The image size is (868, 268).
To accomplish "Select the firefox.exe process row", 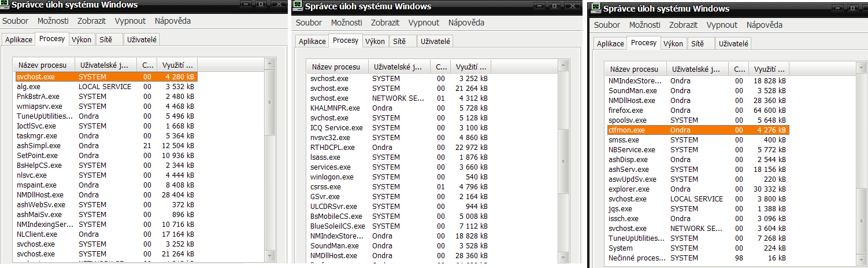I will 698,110.
